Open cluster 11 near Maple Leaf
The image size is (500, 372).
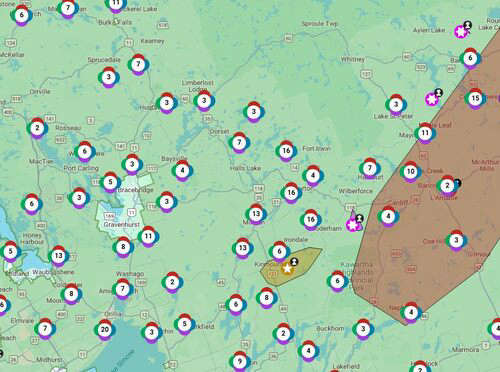coord(425,133)
